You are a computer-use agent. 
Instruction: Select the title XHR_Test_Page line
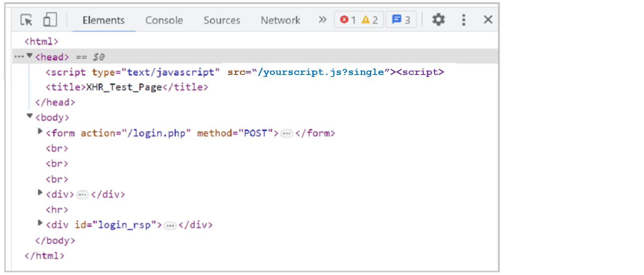pos(126,87)
